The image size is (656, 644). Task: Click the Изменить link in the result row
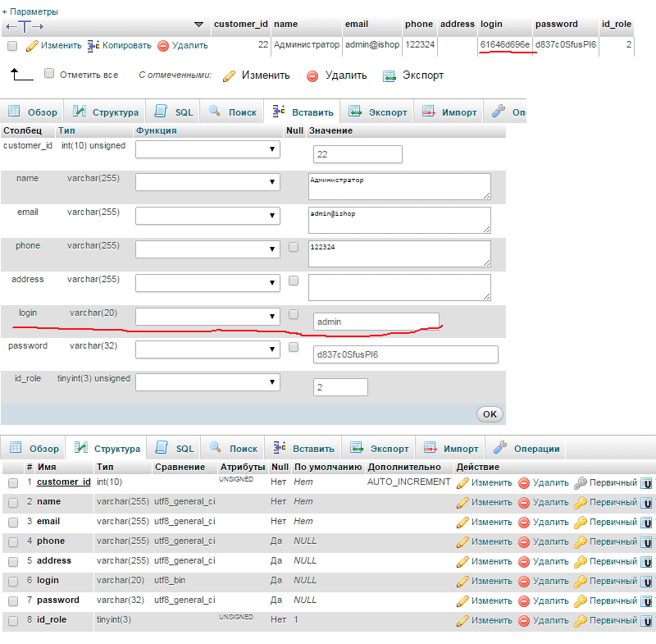61,46
